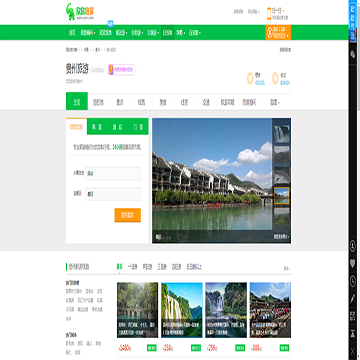Expand the navbar item after the highlighted one
This screenshot has height=360, width=360.
(181, 33)
